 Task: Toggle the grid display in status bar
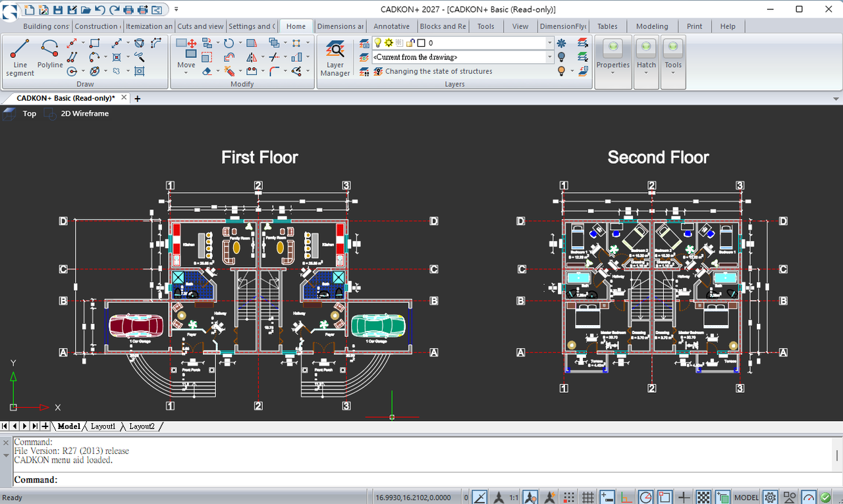click(x=587, y=497)
